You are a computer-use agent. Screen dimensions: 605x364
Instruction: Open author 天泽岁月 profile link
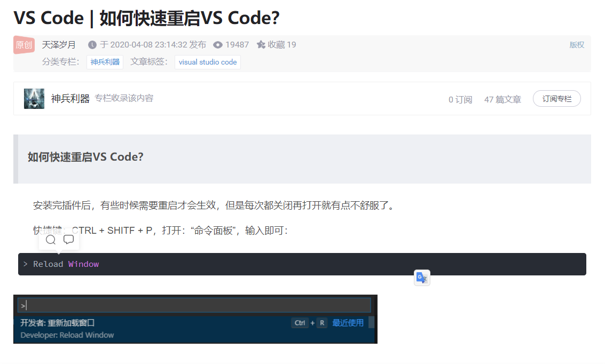(59, 45)
